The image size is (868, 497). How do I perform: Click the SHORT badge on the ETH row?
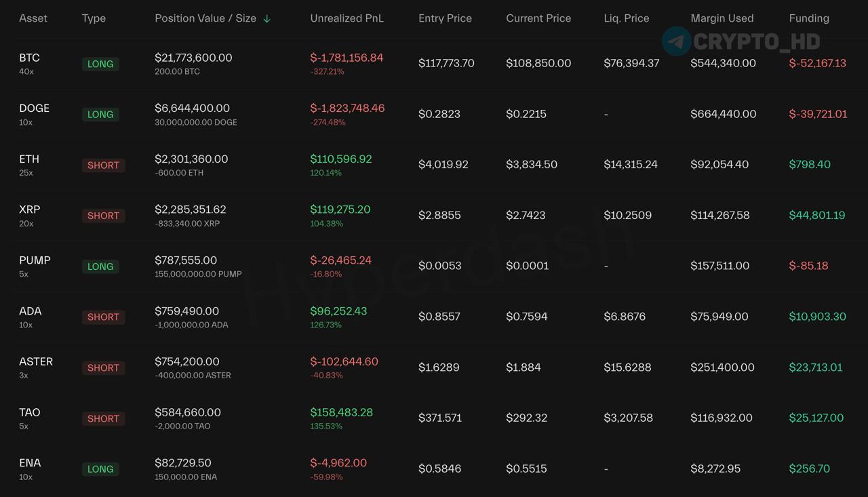(103, 165)
